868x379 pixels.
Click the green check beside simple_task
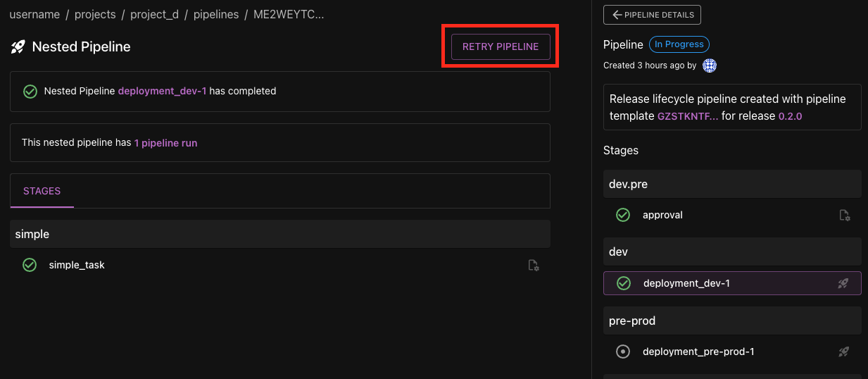[30, 265]
